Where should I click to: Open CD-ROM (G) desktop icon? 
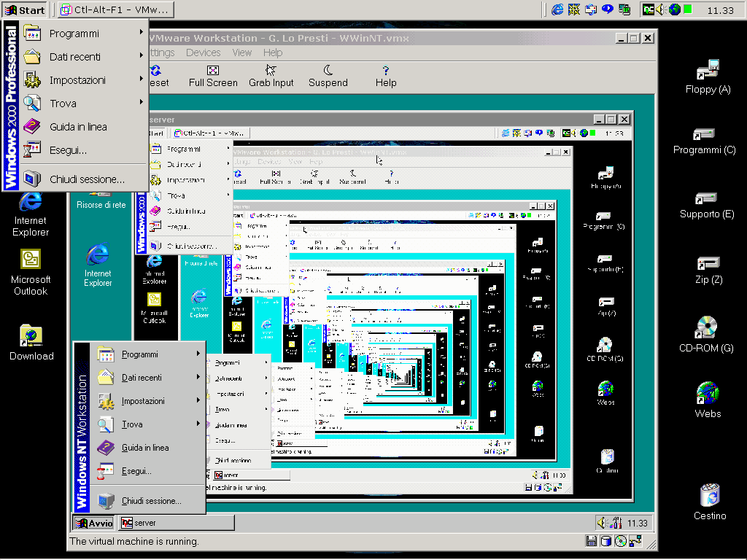click(x=706, y=334)
